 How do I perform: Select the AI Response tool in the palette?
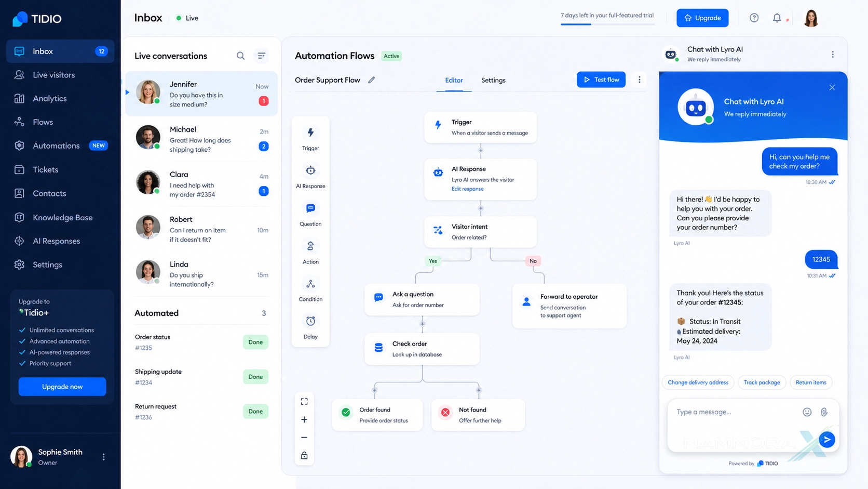tap(310, 176)
